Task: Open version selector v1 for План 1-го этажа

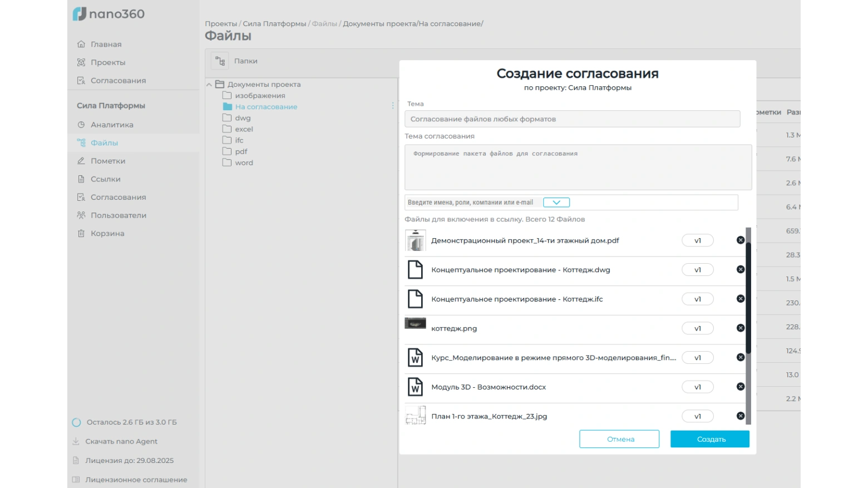Action: (x=697, y=416)
